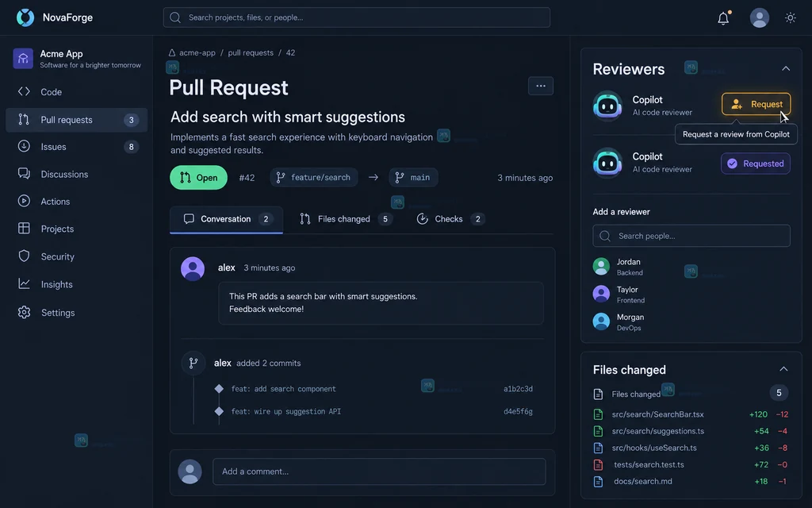Image resolution: width=812 pixels, height=508 pixels.
Task: Open docs/search.md file
Action: tap(642, 481)
